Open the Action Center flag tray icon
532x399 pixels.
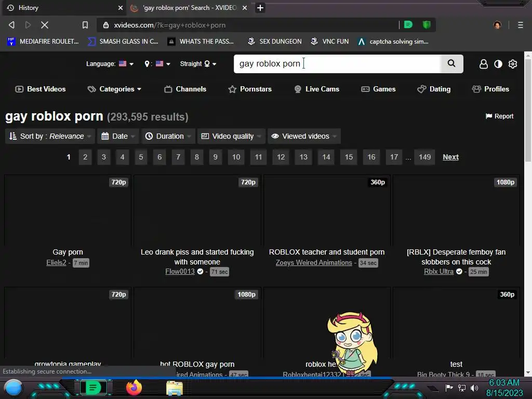(x=449, y=388)
